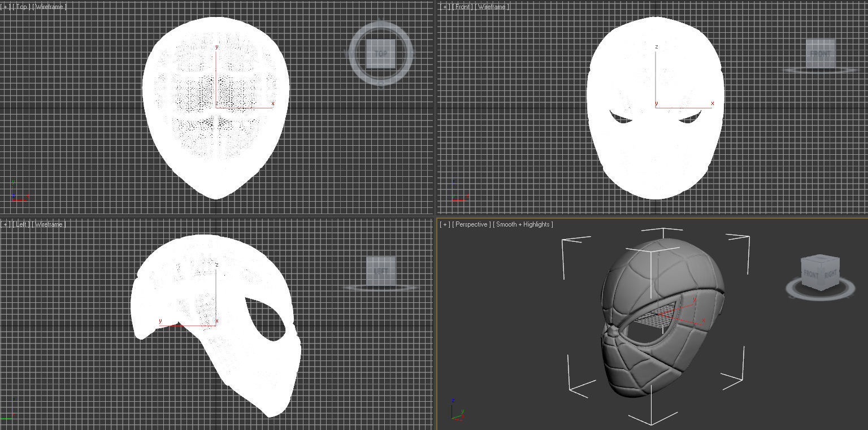Click the TOP face of the Top viewport ViewCube

pos(380,54)
